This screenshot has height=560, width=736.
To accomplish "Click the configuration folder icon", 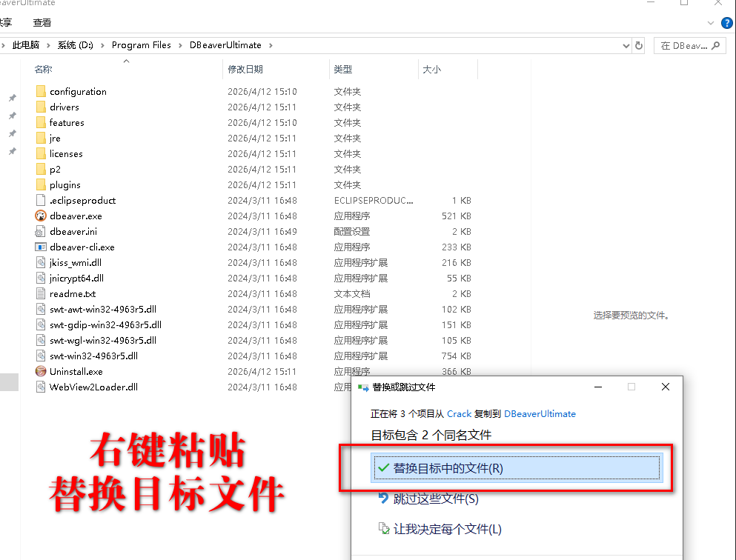I will click(x=41, y=91).
